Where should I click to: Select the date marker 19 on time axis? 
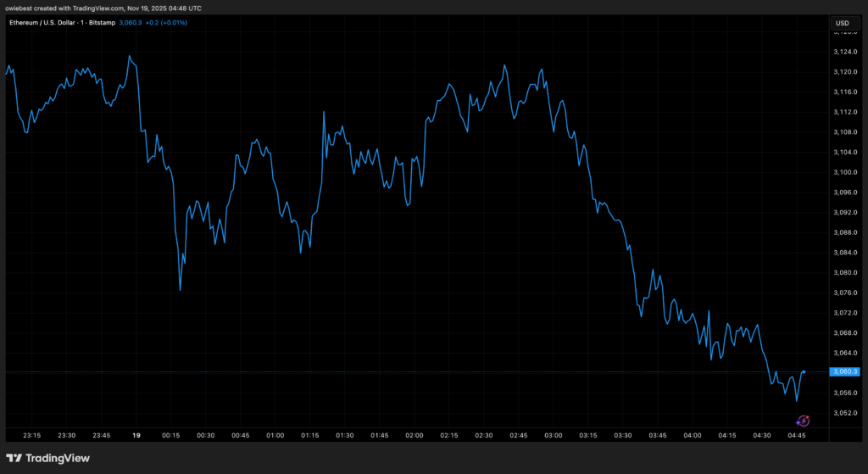tap(136, 435)
